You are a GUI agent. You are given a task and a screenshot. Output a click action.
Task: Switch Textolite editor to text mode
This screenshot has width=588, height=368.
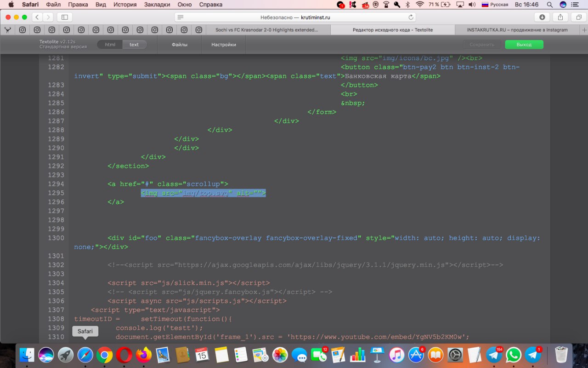pyautogui.click(x=134, y=45)
